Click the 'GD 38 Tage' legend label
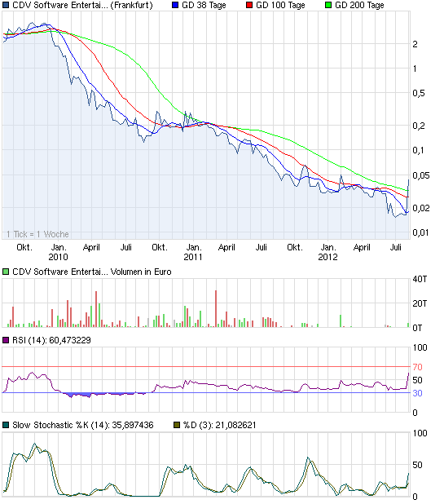This screenshot has width=444, height=504. pos(204,5)
